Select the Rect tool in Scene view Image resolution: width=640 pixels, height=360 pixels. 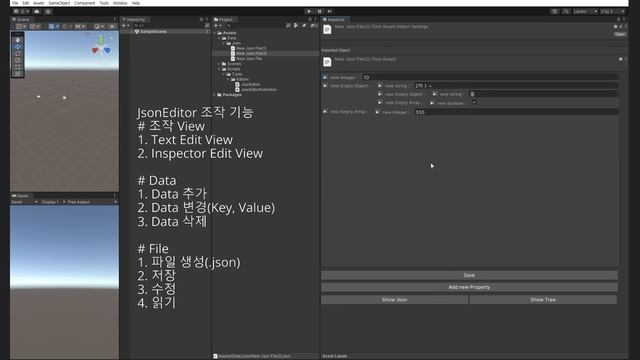tap(18, 67)
